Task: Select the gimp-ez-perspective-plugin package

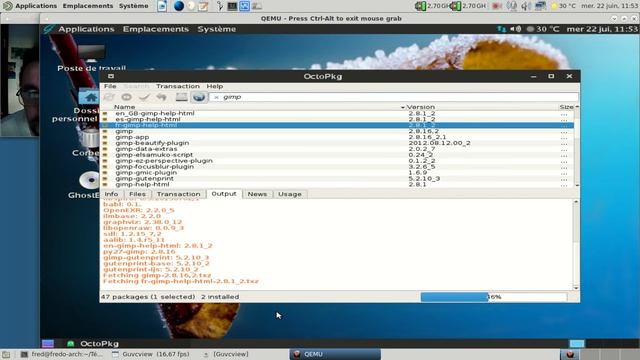Action: (337, 161)
